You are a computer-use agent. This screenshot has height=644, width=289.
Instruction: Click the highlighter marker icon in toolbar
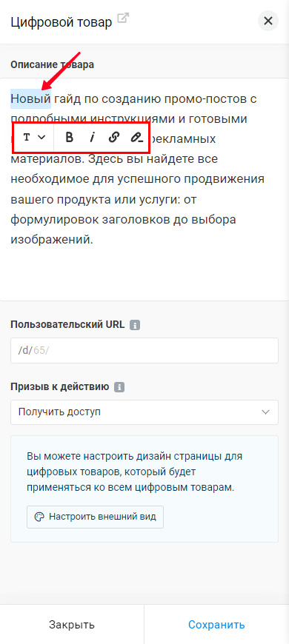137,137
